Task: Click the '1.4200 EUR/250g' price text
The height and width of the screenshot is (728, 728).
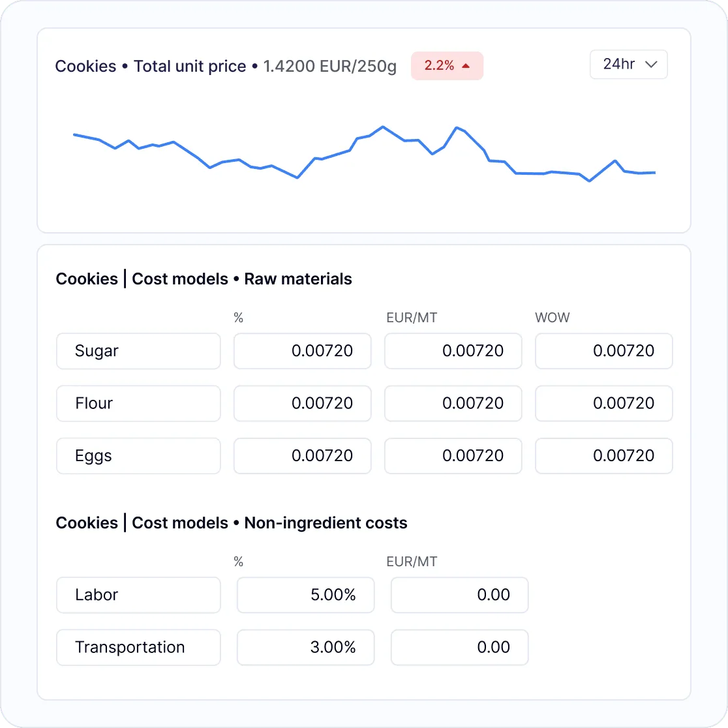Action: 329,67
